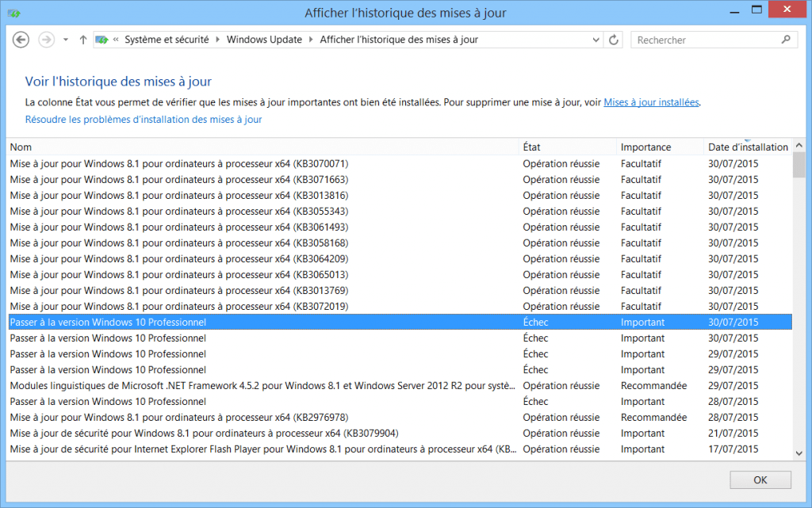Open breadcrumb arrow after Système et sécurité
Image resolution: width=812 pixels, height=508 pixels.
coord(217,40)
